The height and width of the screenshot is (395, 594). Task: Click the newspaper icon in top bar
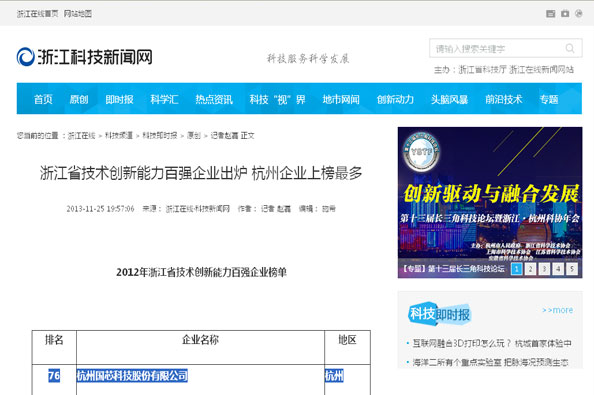point(550,14)
